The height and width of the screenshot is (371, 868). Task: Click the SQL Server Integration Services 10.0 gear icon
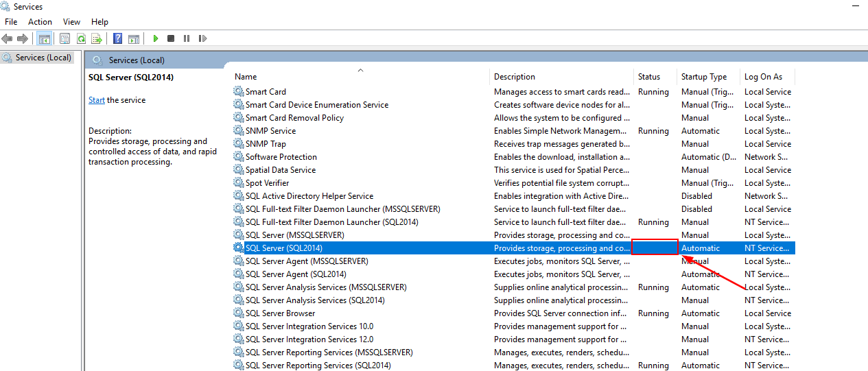pyautogui.click(x=239, y=326)
